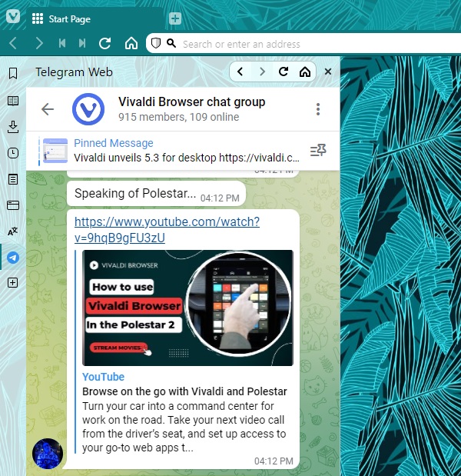Open the Notes panel
The height and width of the screenshot is (476, 461).
point(13,179)
